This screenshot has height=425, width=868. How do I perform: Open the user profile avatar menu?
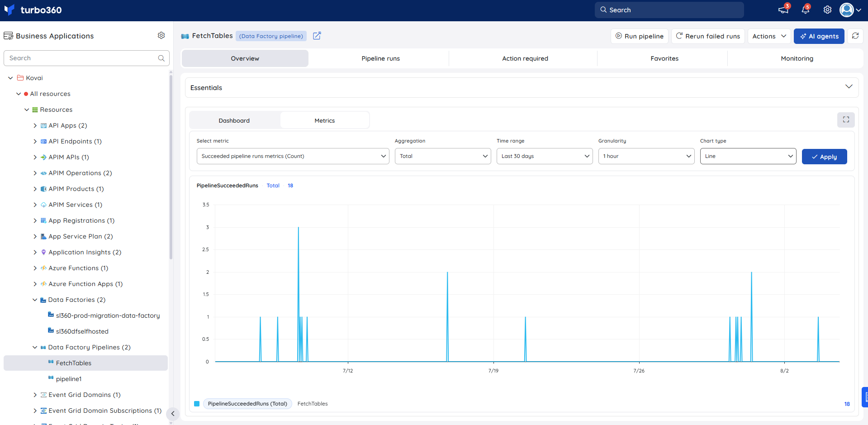[850, 10]
